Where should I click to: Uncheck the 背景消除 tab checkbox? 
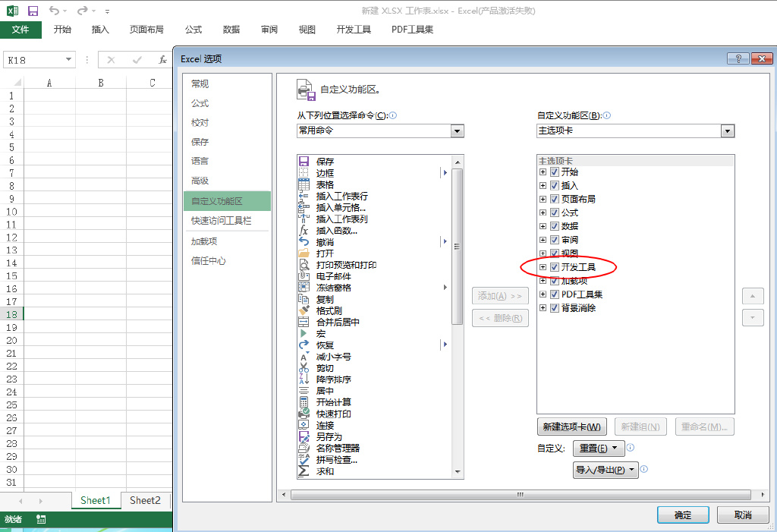[555, 307]
